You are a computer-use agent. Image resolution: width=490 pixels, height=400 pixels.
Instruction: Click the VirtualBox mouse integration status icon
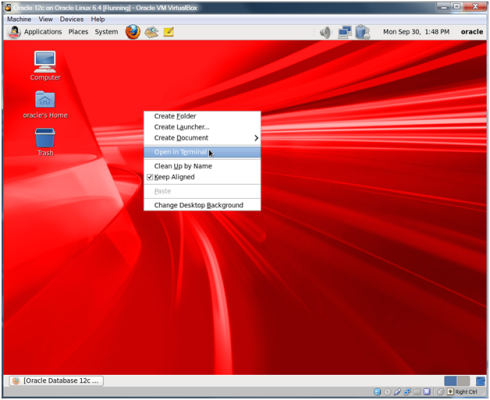click(x=441, y=392)
